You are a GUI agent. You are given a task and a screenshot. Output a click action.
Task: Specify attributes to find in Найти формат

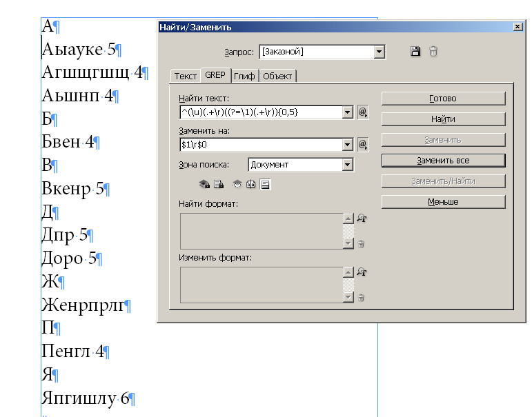[x=362, y=218]
